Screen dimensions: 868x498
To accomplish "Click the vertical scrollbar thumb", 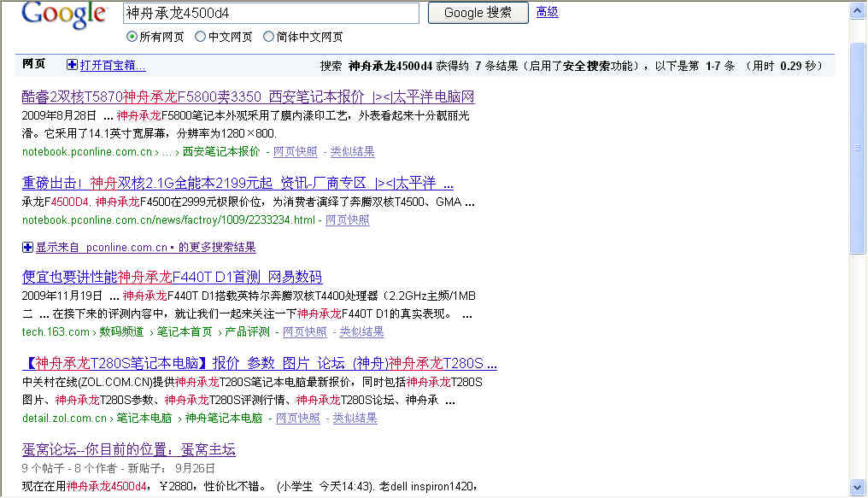I will (858, 149).
